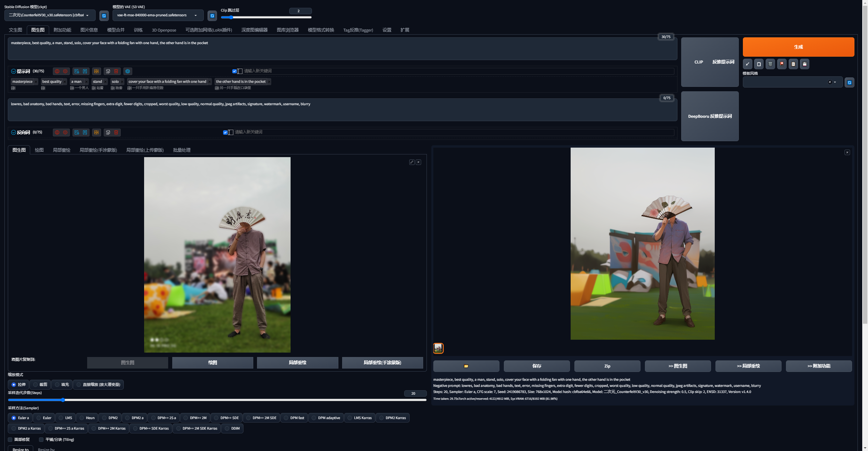The image size is (868, 451).
Task: Enable the 面部修复 checkbox
Action: pyautogui.click(x=10, y=439)
